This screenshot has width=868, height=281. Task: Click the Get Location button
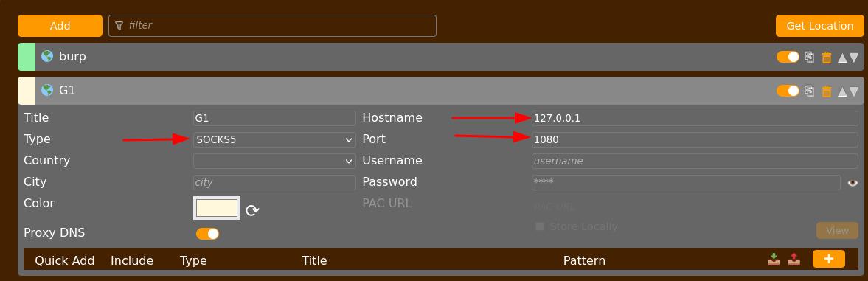820,26
